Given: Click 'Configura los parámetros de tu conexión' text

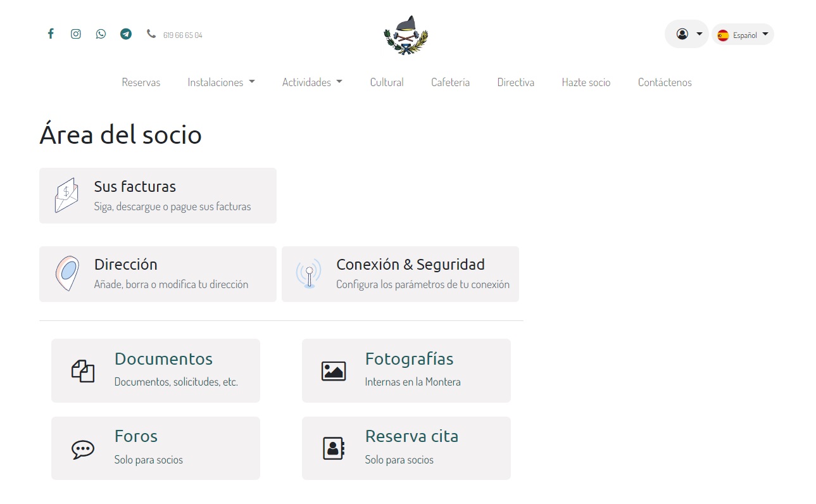Looking at the screenshot, I should 423,284.
